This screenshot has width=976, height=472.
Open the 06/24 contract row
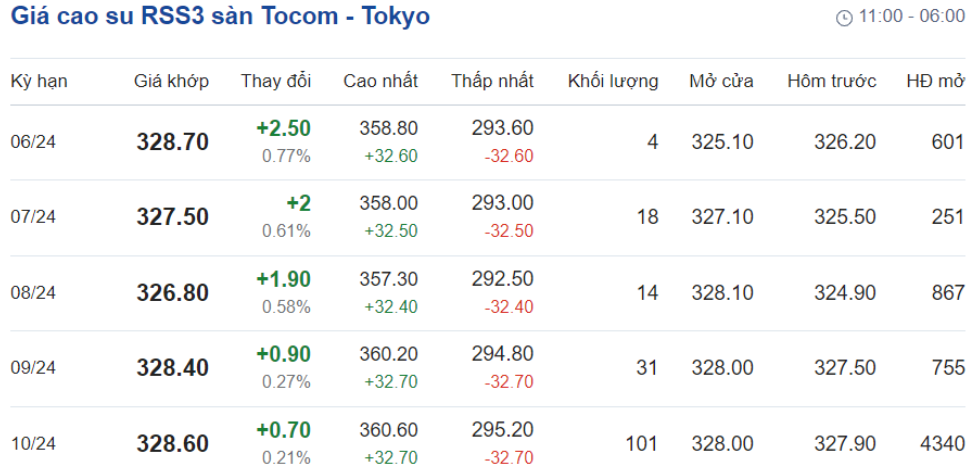tap(488, 143)
